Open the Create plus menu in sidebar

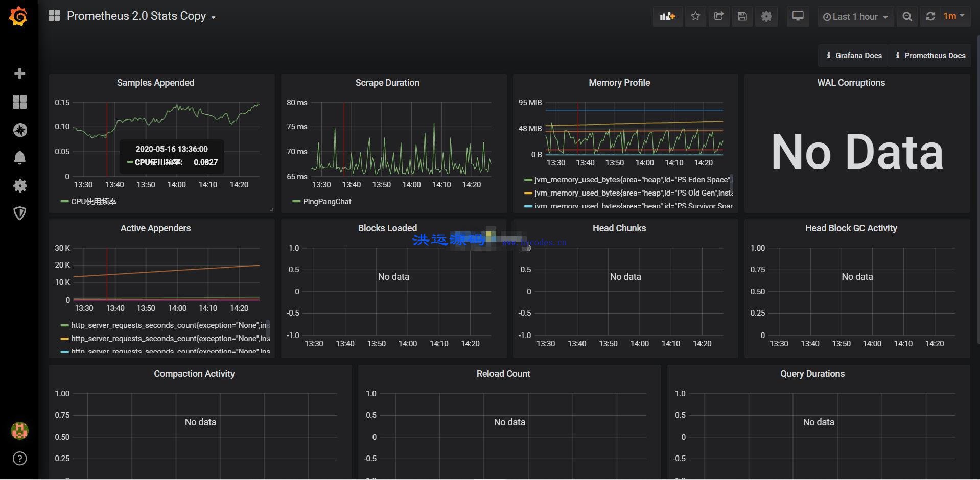click(19, 74)
